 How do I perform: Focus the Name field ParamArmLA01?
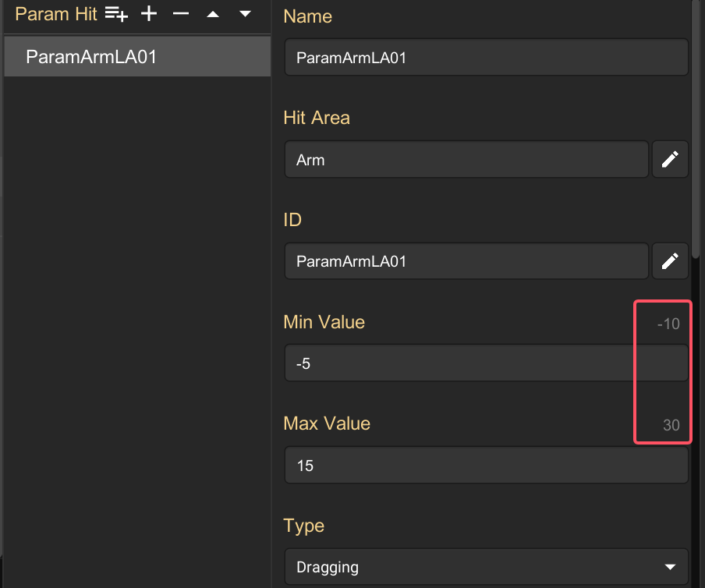click(x=487, y=57)
